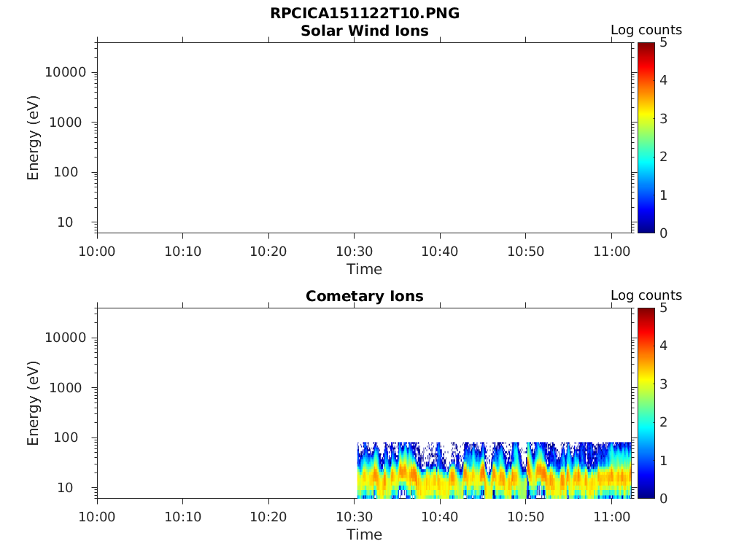Click the colorbar value 5 on Solar Wind
Image resolution: width=747 pixels, height=560 pixels.
coord(663,43)
